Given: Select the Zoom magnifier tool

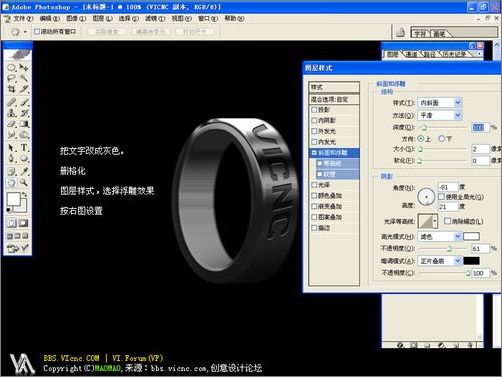Looking at the screenshot, I should [x=24, y=182].
